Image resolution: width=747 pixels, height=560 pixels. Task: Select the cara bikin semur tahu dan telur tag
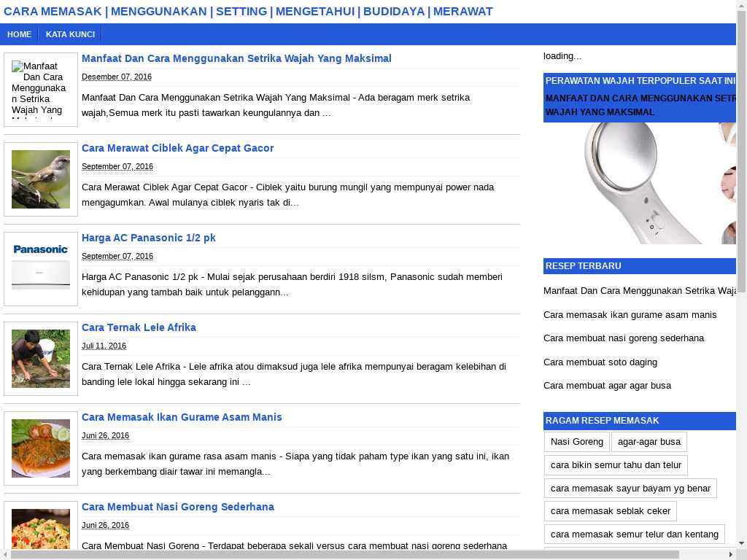coord(616,465)
